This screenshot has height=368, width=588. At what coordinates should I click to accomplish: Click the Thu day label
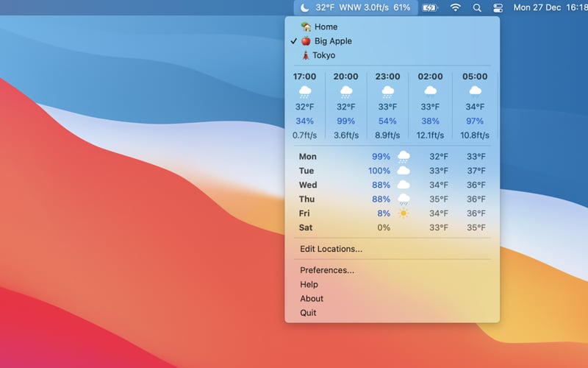(x=306, y=199)
